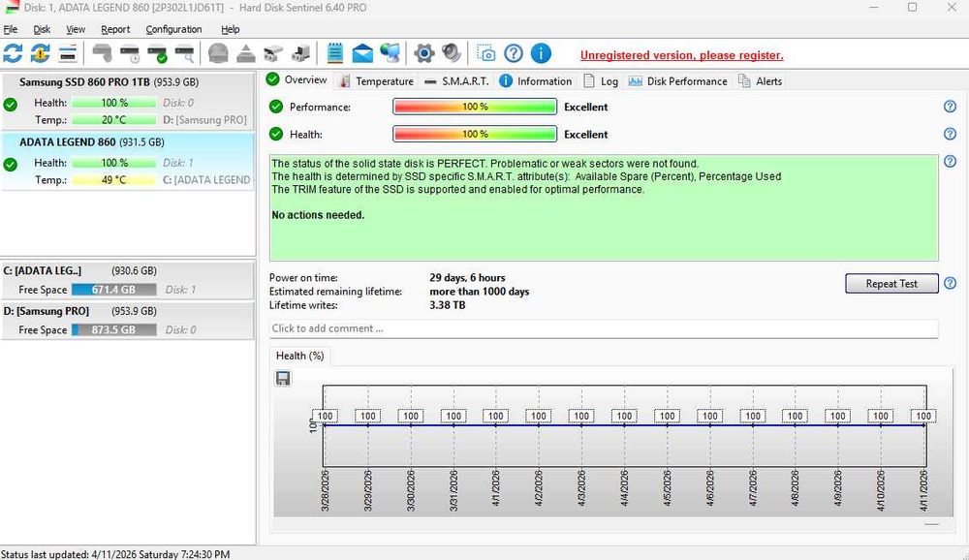The height and width of the screenshot is (560, 969).
Task: Click the C: free space 671.4 GB bar
Action: [x=113, y=290]
